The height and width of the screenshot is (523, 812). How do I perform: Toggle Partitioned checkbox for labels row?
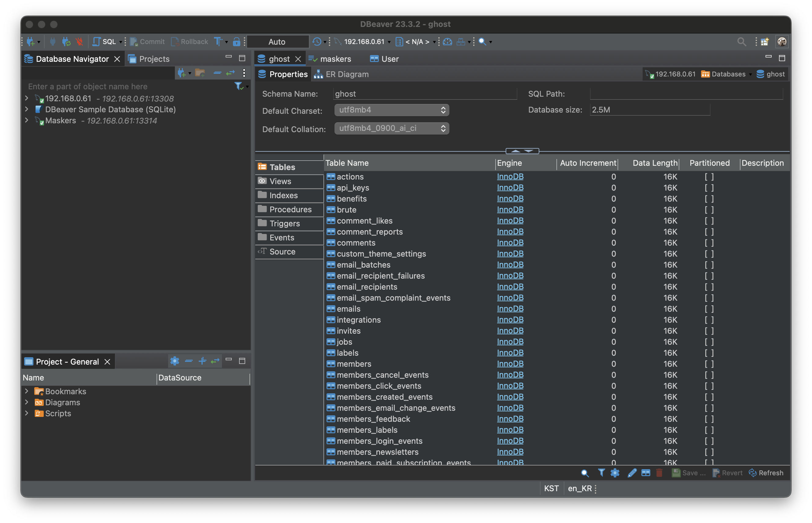[x=709, y=353]
